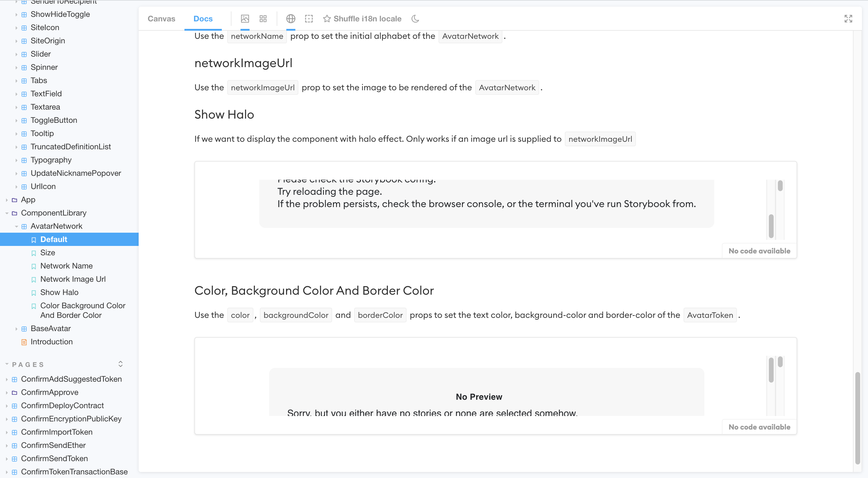Toggle the outline dashed-square icon
868x478 pixels.
(309, 19)
